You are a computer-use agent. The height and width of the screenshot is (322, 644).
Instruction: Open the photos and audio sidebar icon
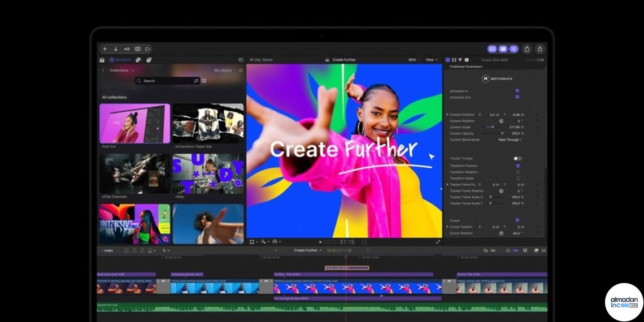[x=138, y=60]
